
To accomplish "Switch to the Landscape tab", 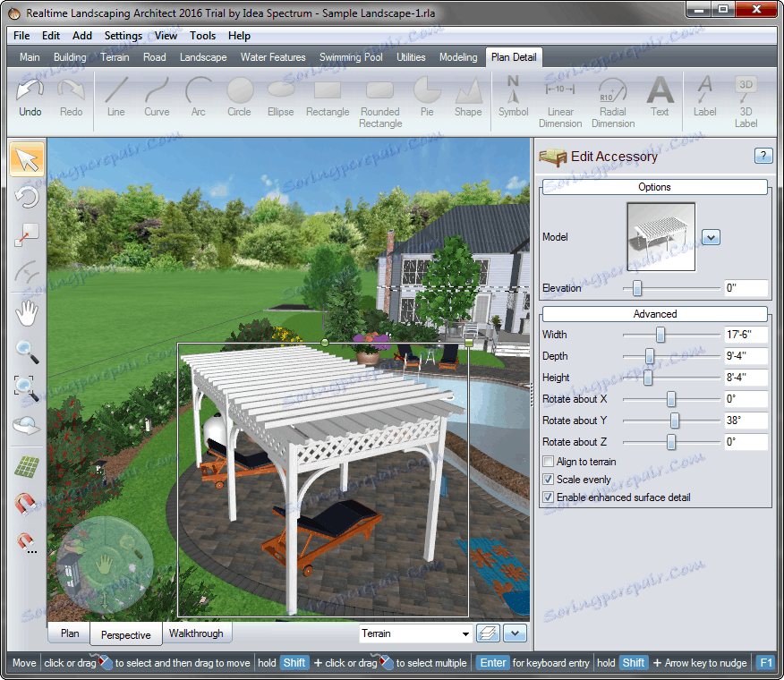I will click(x=203, y=57).
